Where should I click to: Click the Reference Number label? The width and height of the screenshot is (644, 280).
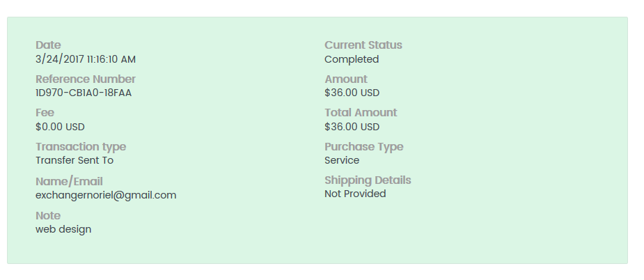[x=86, y=79]
